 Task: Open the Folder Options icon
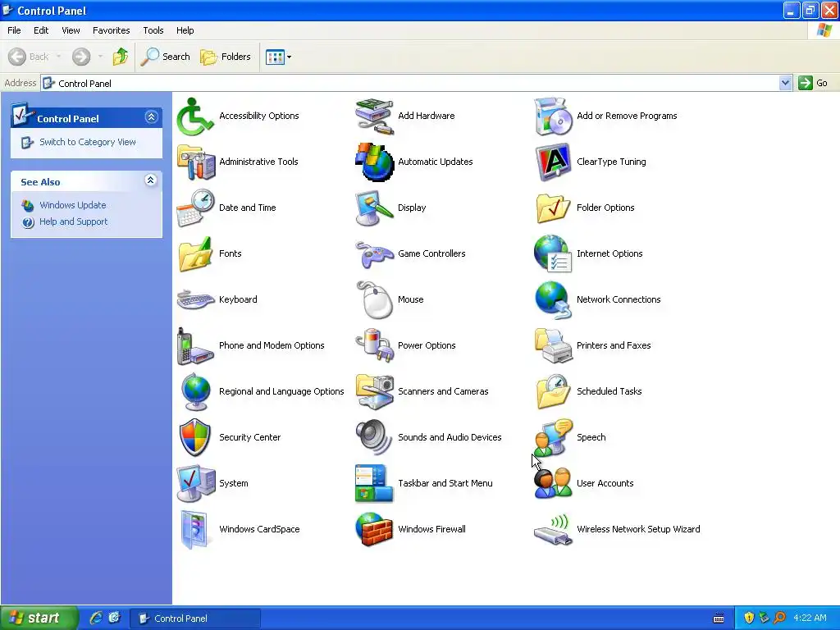(x=553, y=208)
